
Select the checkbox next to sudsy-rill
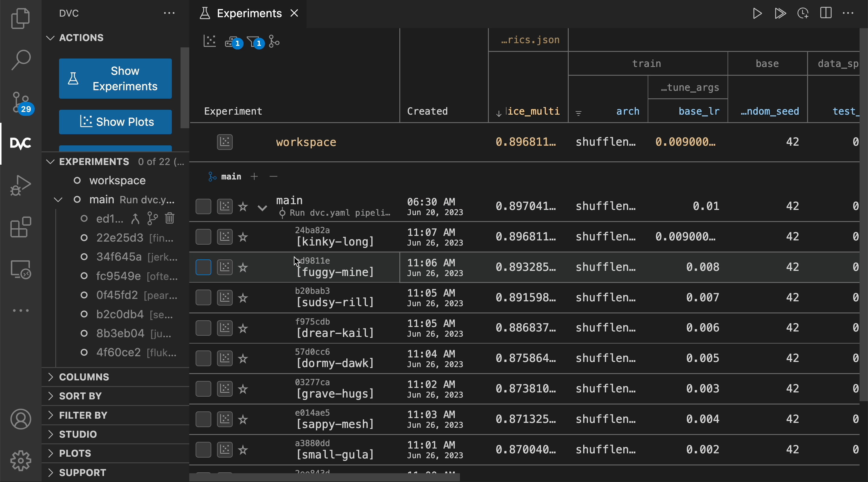coord(203,297)
